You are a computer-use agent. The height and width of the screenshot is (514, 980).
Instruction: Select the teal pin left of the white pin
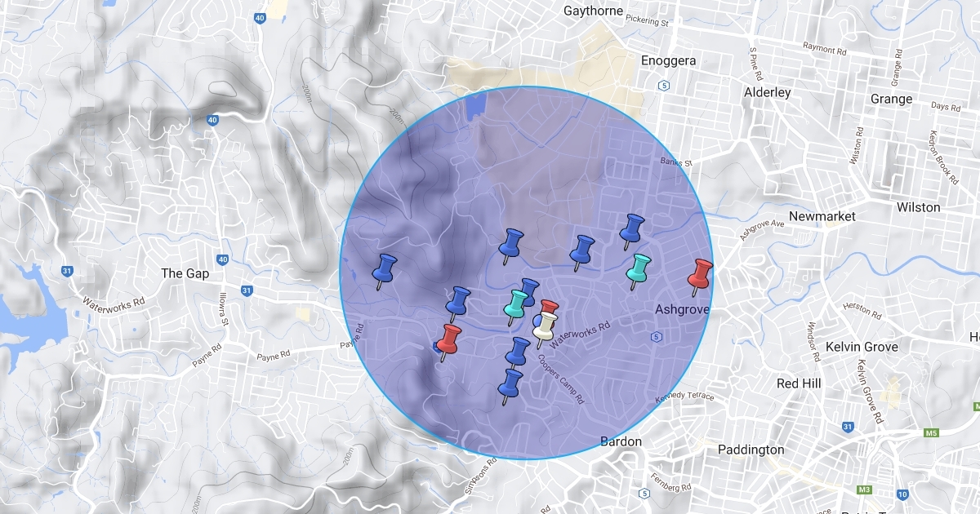(516, 308)
